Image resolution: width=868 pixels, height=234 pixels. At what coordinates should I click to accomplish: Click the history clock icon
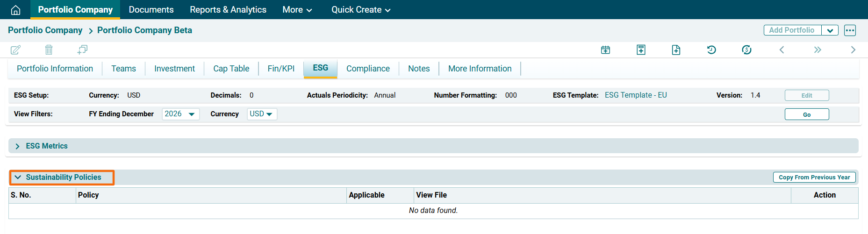click(711, 50)
